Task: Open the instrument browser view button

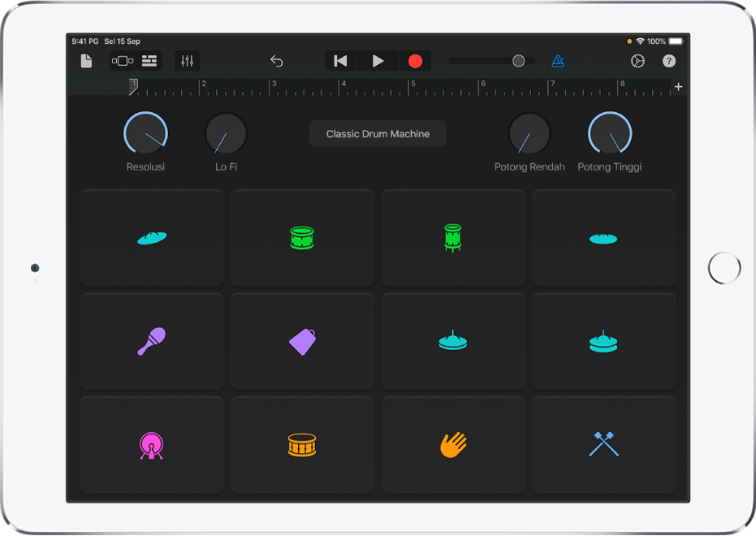Action: pyautogui.click(x=123, y=61)
